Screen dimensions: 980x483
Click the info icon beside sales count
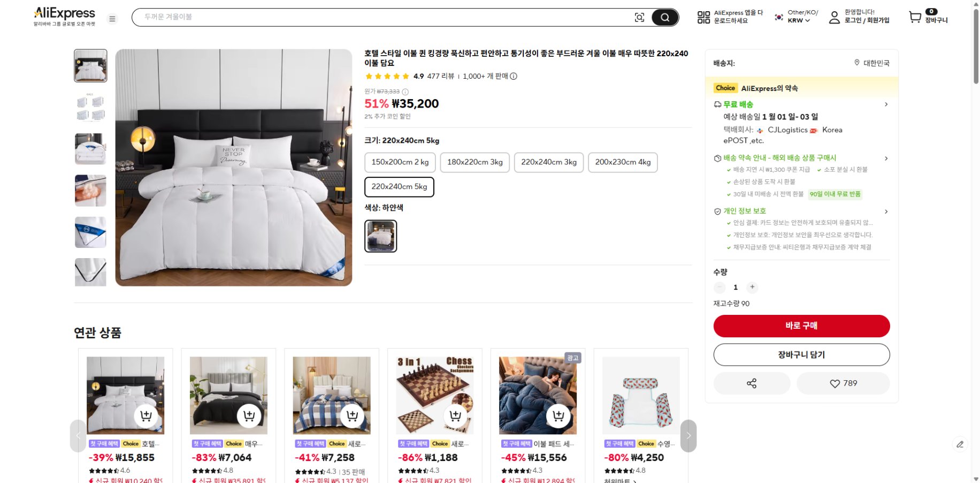coord(514,76)
